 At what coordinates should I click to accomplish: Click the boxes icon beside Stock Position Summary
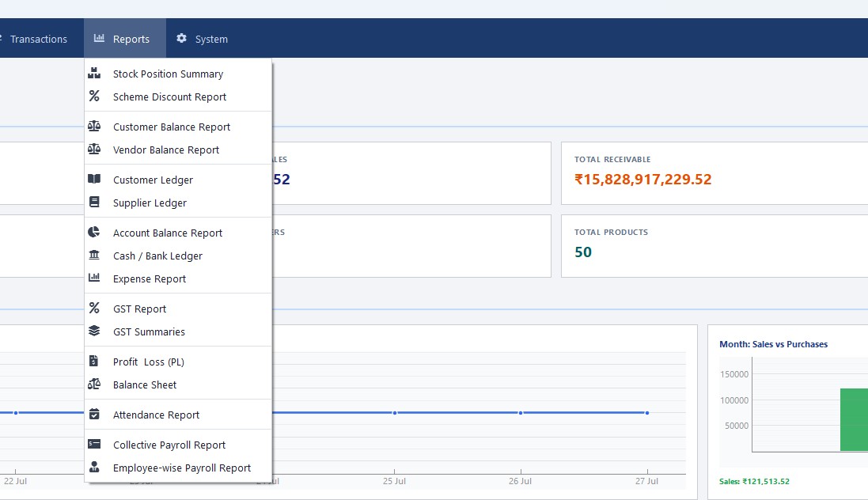pyautogui.click(x=94, y=73)
